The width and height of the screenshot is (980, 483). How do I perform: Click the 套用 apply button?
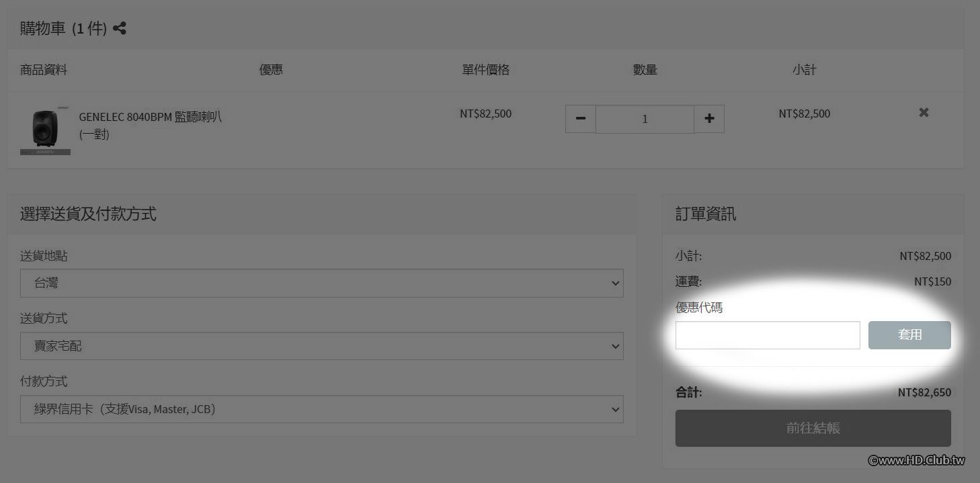[909, 335]
